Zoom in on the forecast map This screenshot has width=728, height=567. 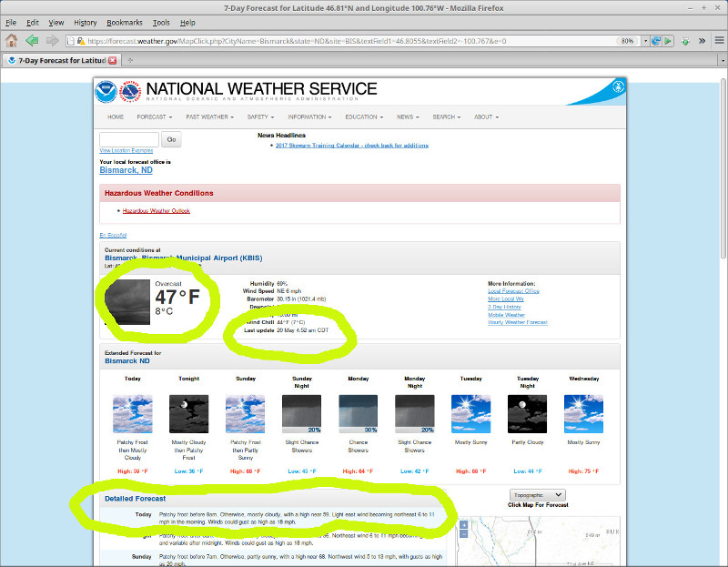pos(463,525)
